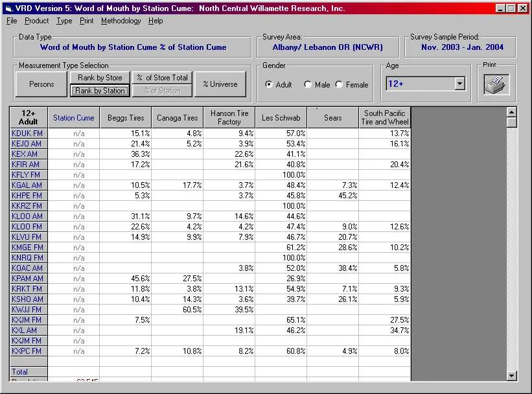Click the table scrollbar down arrow
Image resolution: width=532 pixels, height=394 pixels.
[x=511, y=375]
